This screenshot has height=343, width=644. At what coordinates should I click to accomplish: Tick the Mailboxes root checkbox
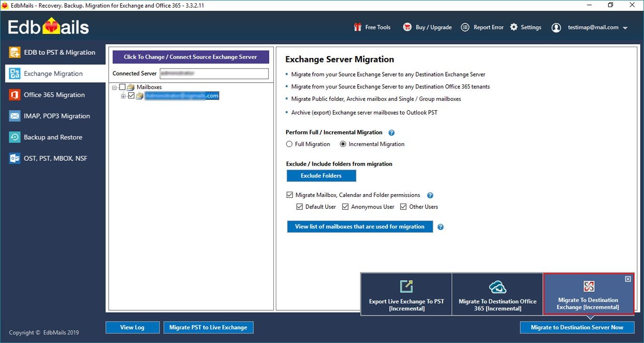[122, 87]
